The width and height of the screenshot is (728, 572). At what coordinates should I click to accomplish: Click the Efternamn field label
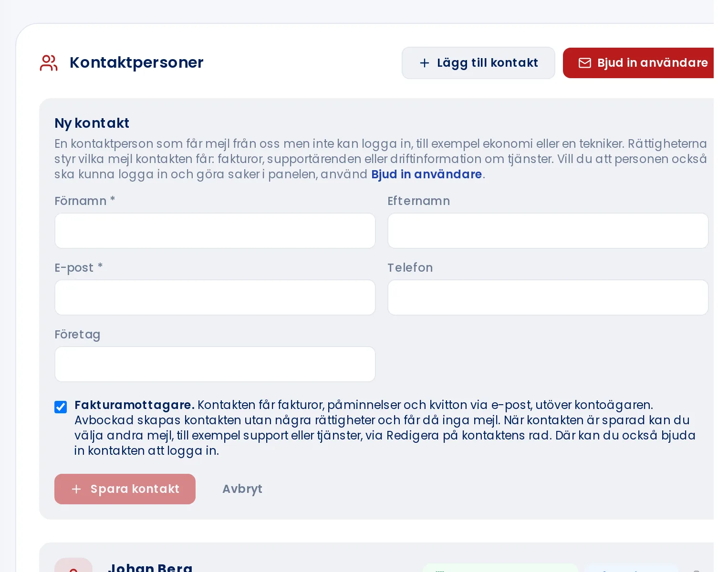[419, 201]
